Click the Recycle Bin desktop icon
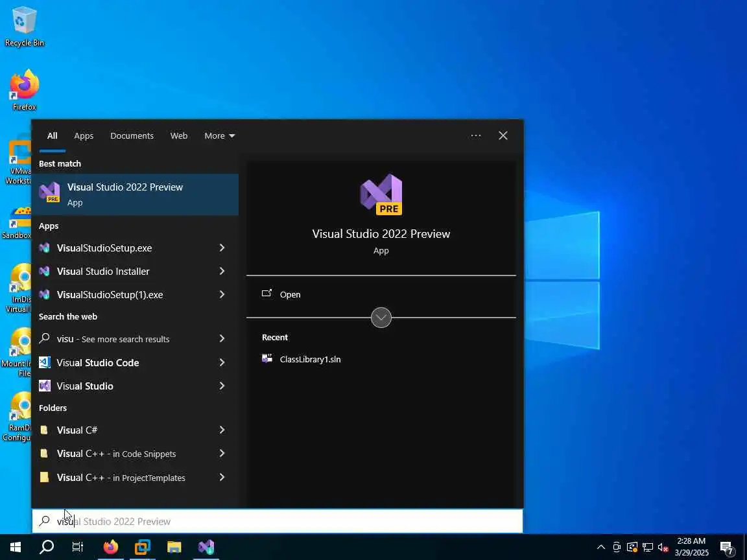Screen dimensions: 747x560 pos(24,27)
